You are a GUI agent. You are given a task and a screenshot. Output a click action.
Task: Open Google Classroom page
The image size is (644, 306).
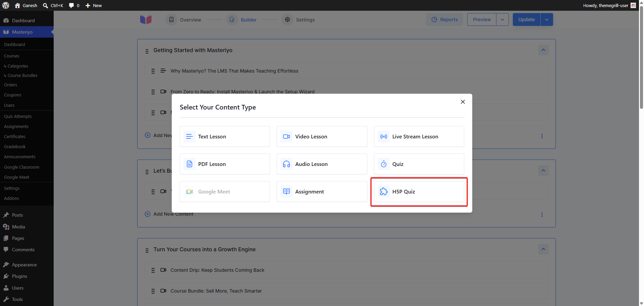coord(21,167)
